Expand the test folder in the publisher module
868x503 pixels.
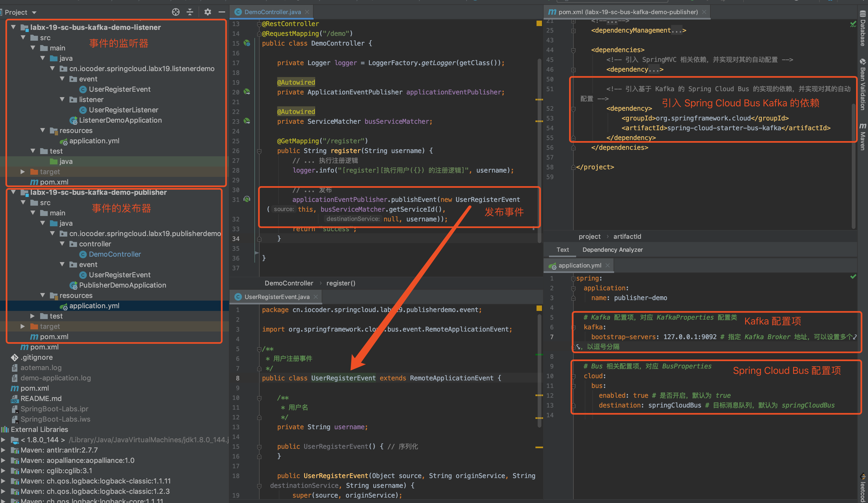coord(32,316)
